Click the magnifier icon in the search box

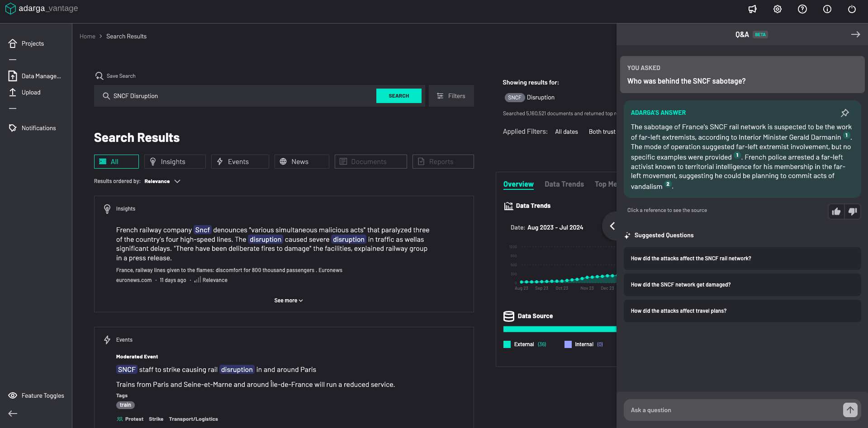point(106,96)
